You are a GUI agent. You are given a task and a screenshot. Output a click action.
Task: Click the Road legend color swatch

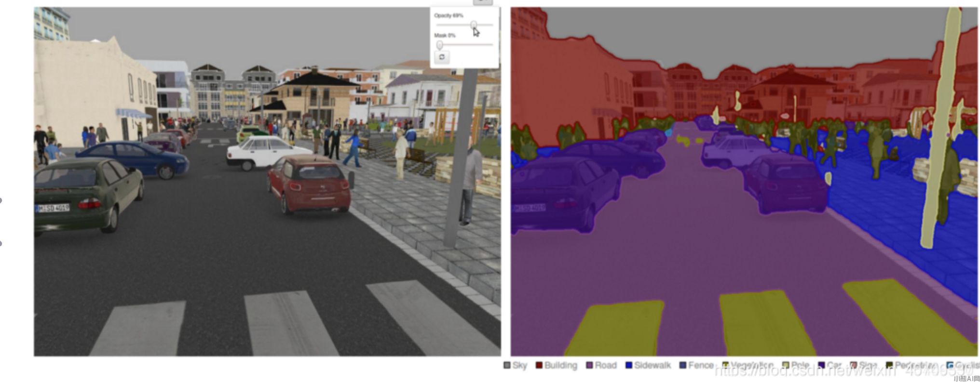point(589,365)
